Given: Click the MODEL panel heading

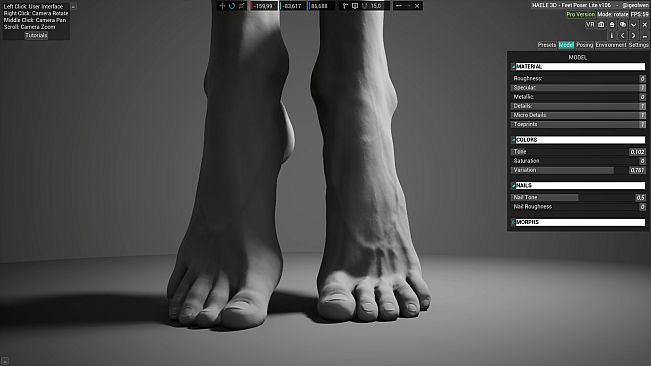Looking at the screenshot, I should (x=578, y=57).
